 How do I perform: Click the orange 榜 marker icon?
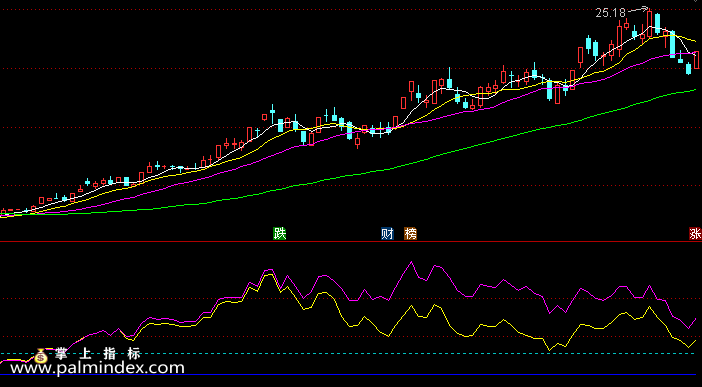tap(410, 233)
